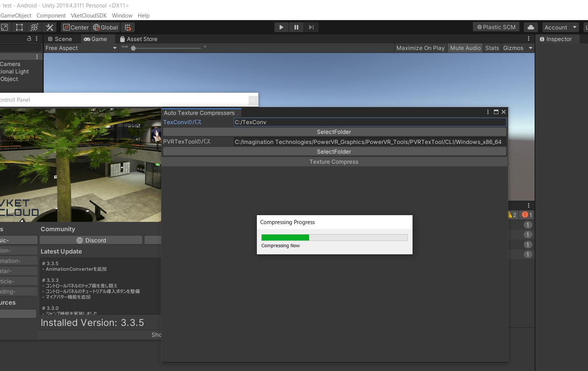
Task: Close the Auto Texture Compressers window
Action: 504,112
